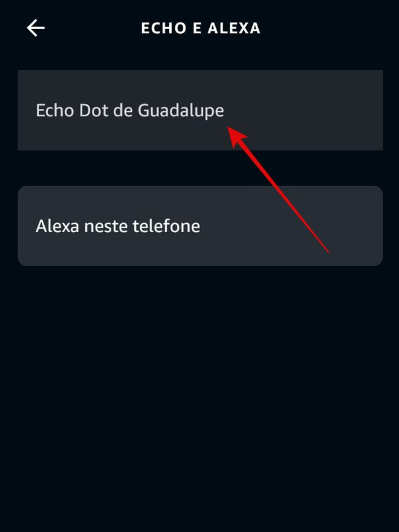Open Echo Dot de Guadalupe device
This screenshot has height=532, width=399.
pos(200,110)
